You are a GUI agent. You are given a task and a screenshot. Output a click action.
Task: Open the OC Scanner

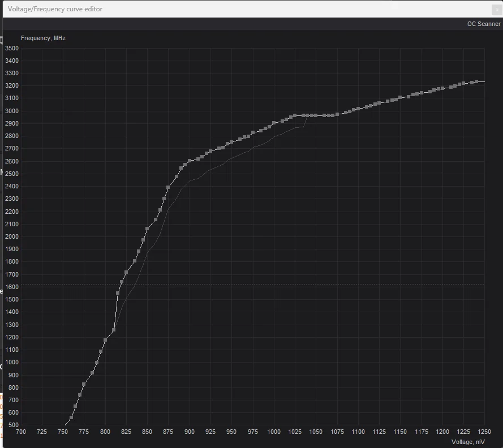click(483, 24)
